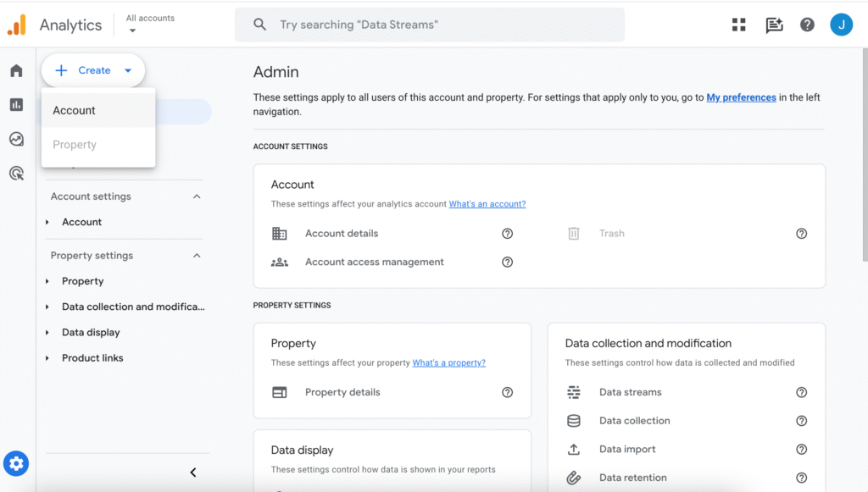
Task: Expand Data collection and modification item
Action: 47,307
